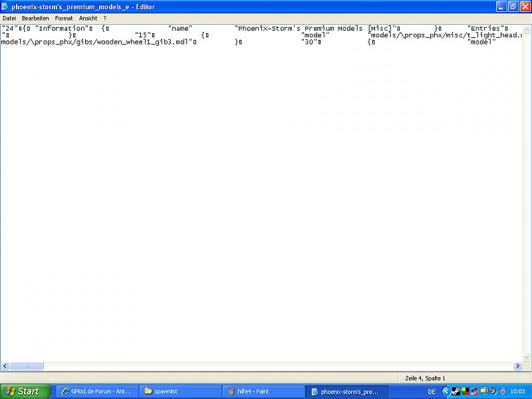Click horizontal scrollbar right arrow

(517, 366)
